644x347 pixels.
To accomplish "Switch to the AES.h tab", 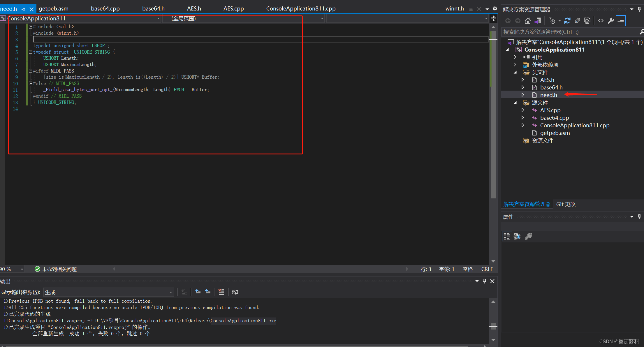I will (x=194, y=9).
